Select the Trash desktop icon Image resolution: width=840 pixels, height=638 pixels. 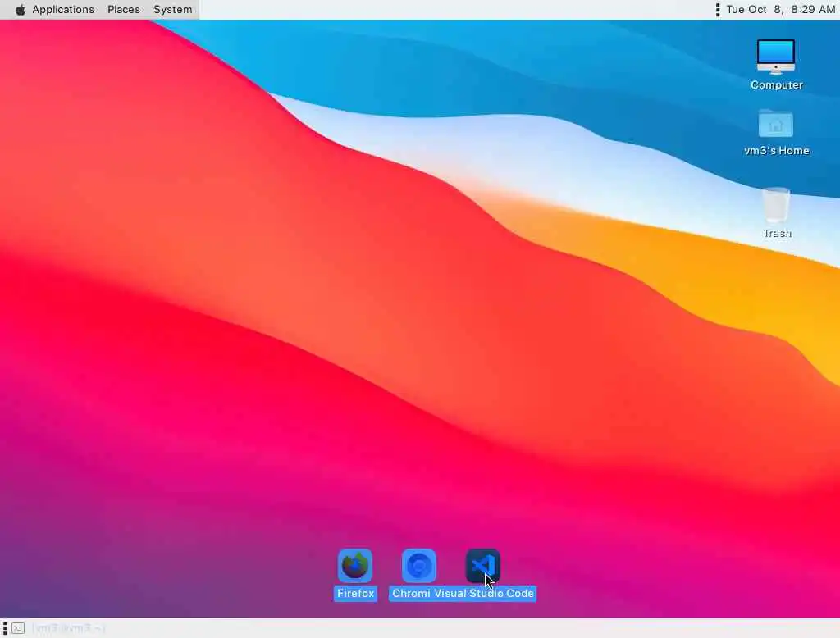click(776, 205)
